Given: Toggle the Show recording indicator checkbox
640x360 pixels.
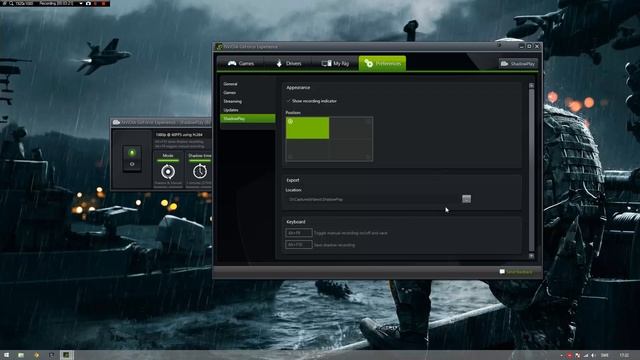Looking at the screenshot, I should tap(289, 101).
